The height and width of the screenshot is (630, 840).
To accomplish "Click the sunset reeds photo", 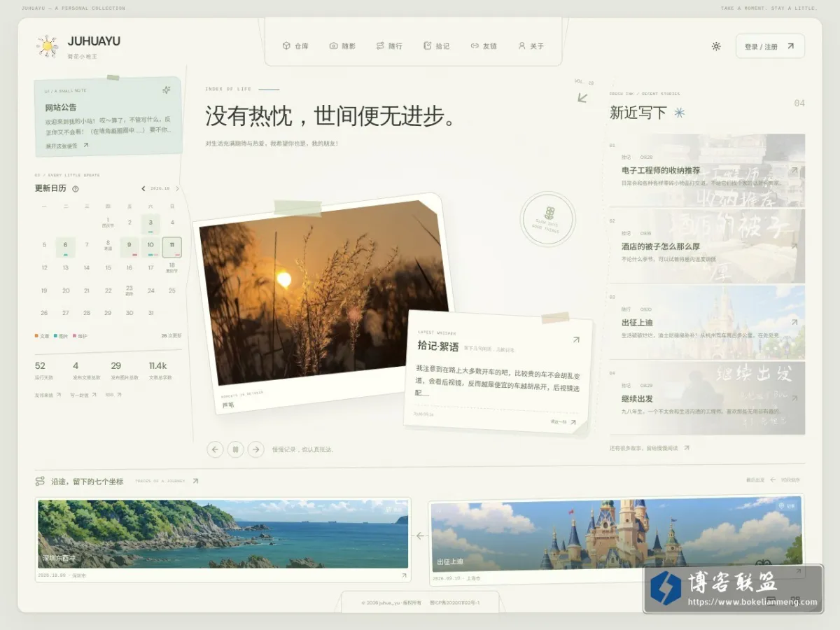I will coord(323,293).
